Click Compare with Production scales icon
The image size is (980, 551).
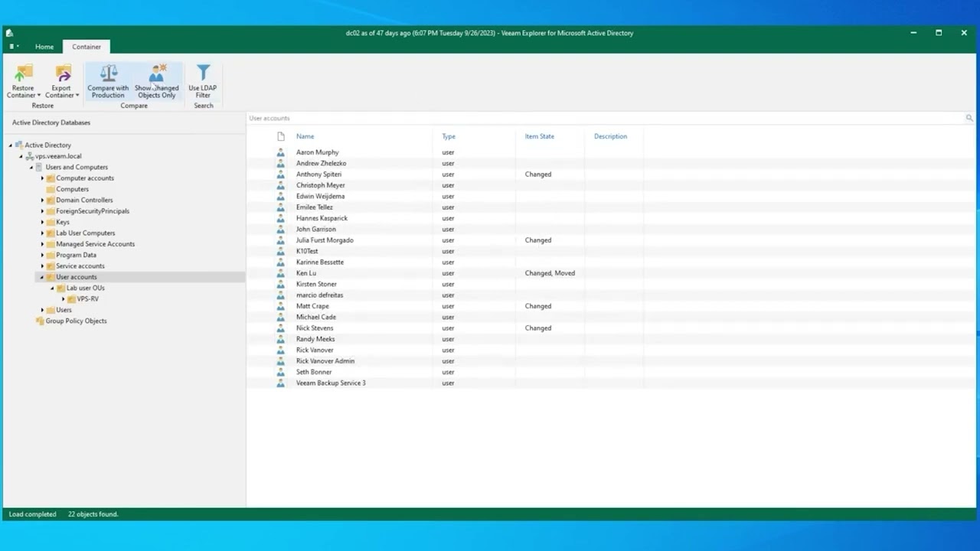click(x=108, y=73)
